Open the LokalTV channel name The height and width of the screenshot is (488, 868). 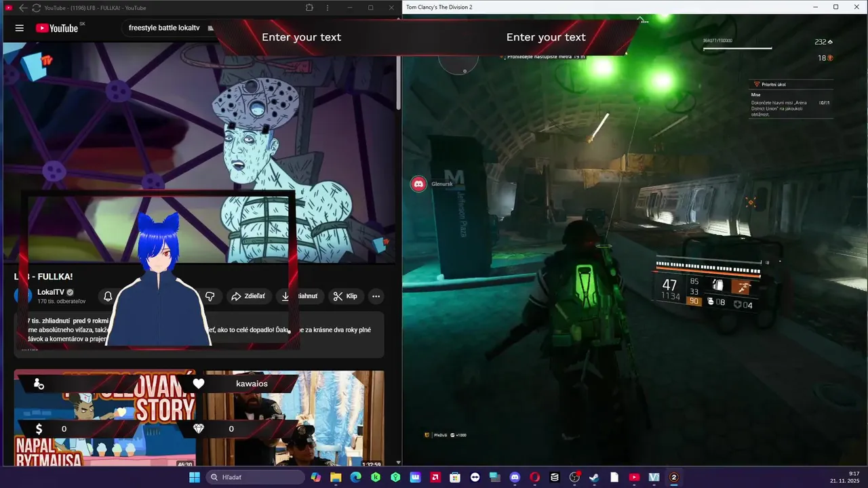pos(52,292)
